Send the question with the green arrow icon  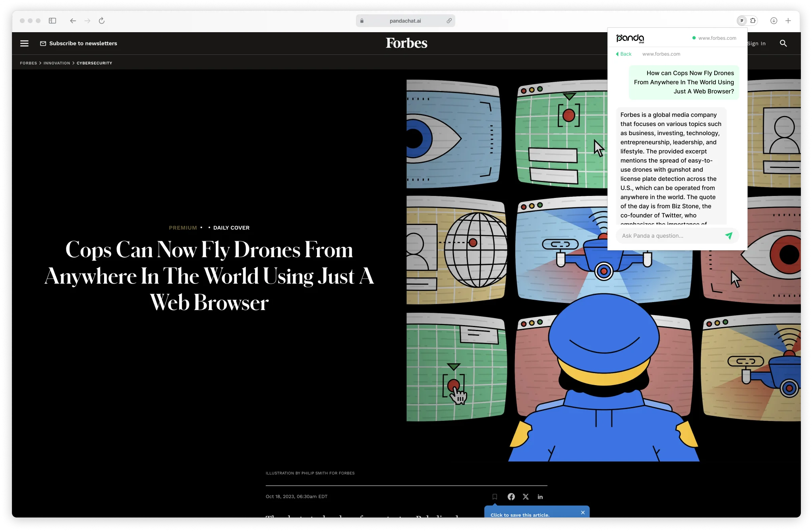coord(729,235)
